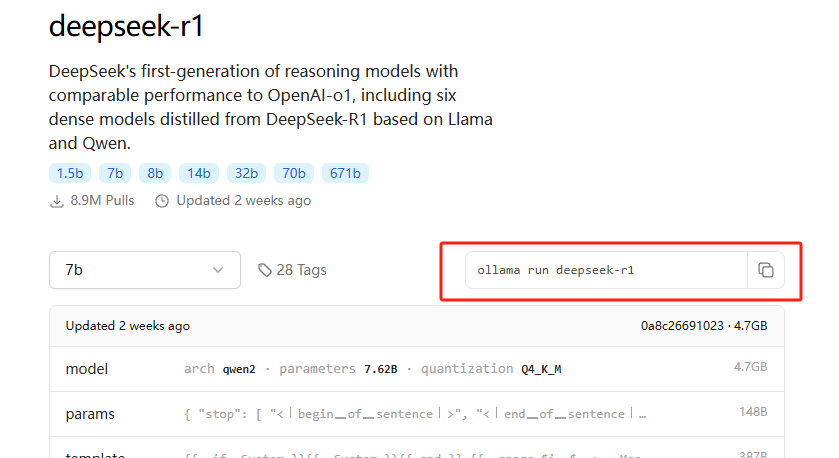Click the qwen2 arch value

239,369
